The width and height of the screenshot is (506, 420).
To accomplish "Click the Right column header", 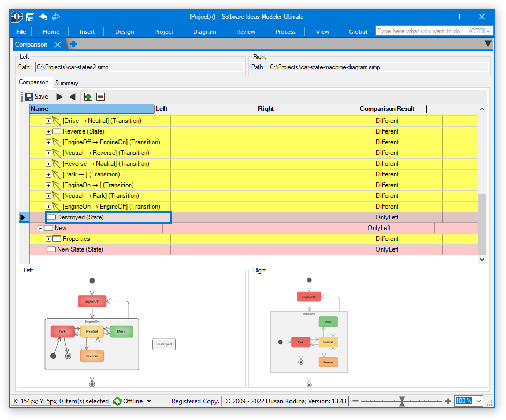I will point(308,109).
